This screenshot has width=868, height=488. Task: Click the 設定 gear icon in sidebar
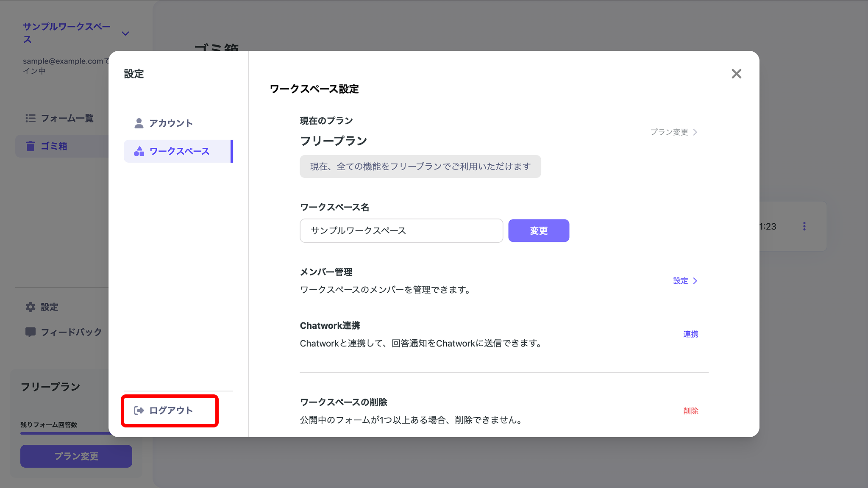point(31,307)
